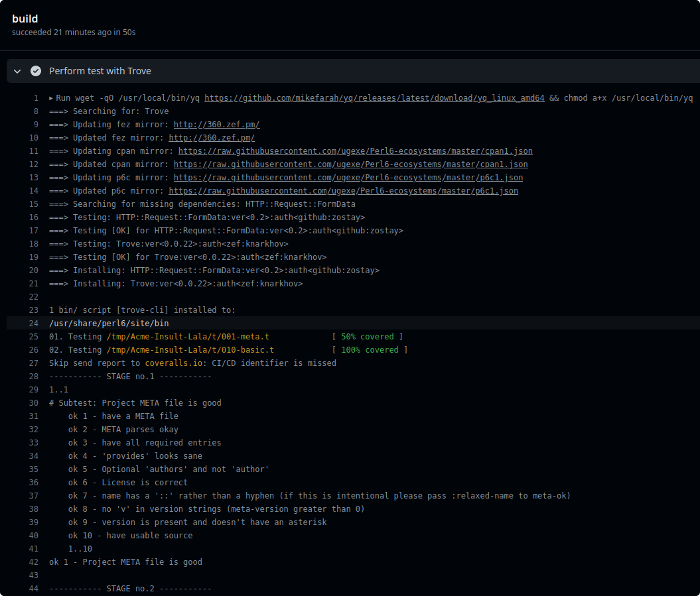Click line number 24 in the log

(34, 324)
